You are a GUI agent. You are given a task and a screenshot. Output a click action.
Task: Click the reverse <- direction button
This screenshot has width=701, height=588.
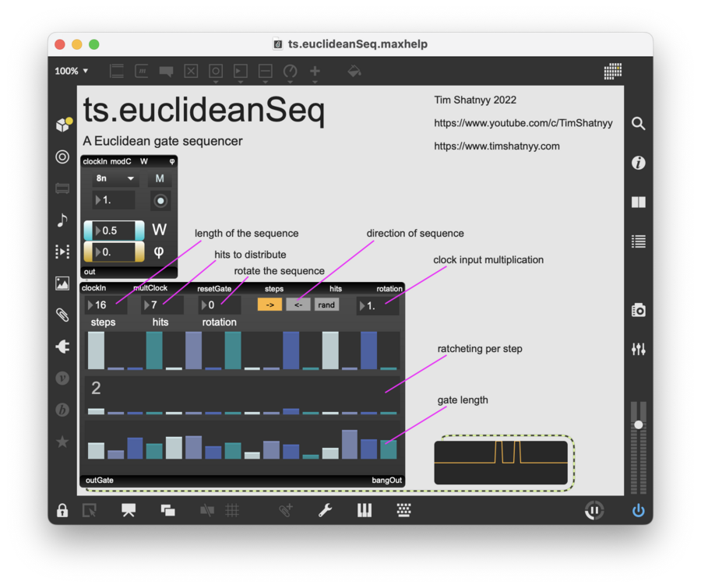(298, 305)
